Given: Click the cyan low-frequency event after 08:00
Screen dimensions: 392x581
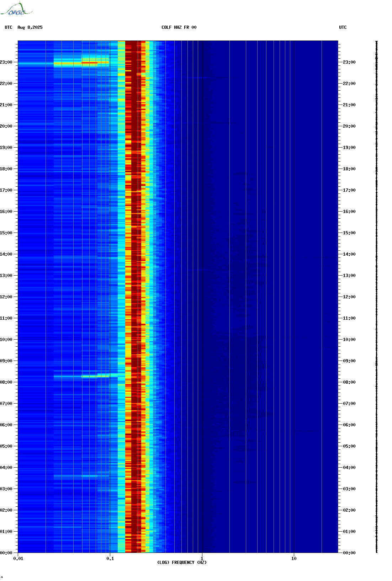Looking at the screenshot, I should point(85,375).
